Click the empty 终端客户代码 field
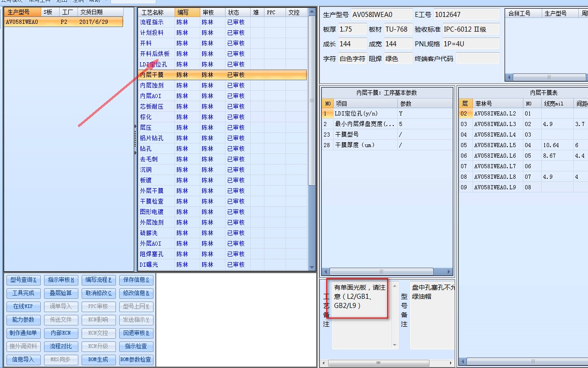This screenshot has width=588, height=368. coord(478,58)
